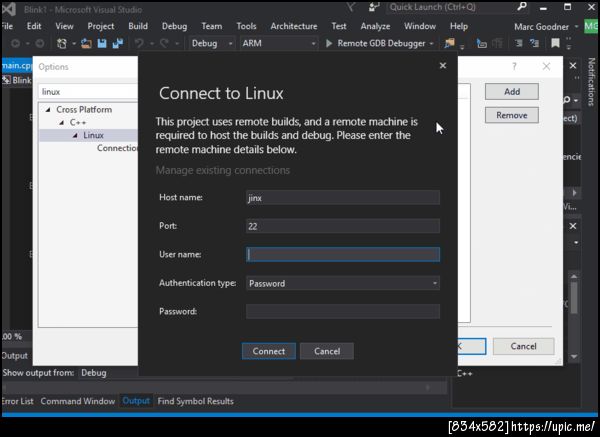
Task: Select the main.cpp editor tab
Action: tap(16, 65)
